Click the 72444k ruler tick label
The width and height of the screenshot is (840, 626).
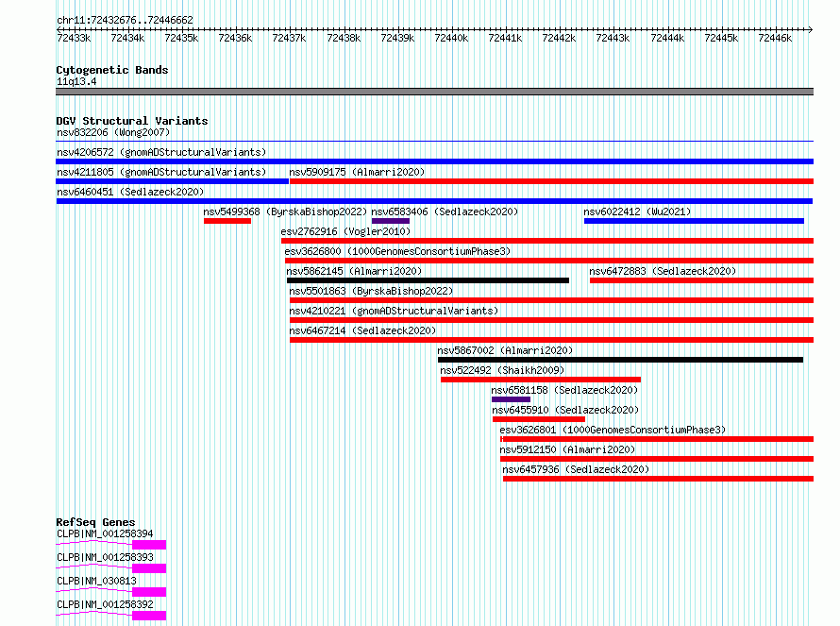tap(667, 38)
